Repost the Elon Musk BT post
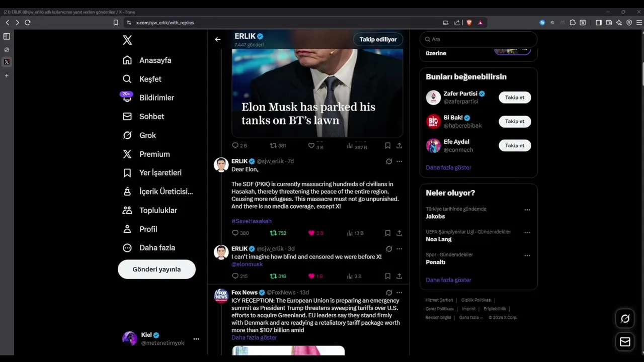Image resolution: width=644 pixels, height=362 pixels. pos(278,145)
